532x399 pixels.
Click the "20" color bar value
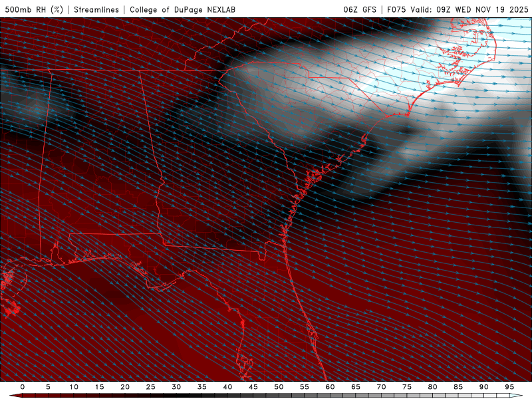tap(125, 387)
